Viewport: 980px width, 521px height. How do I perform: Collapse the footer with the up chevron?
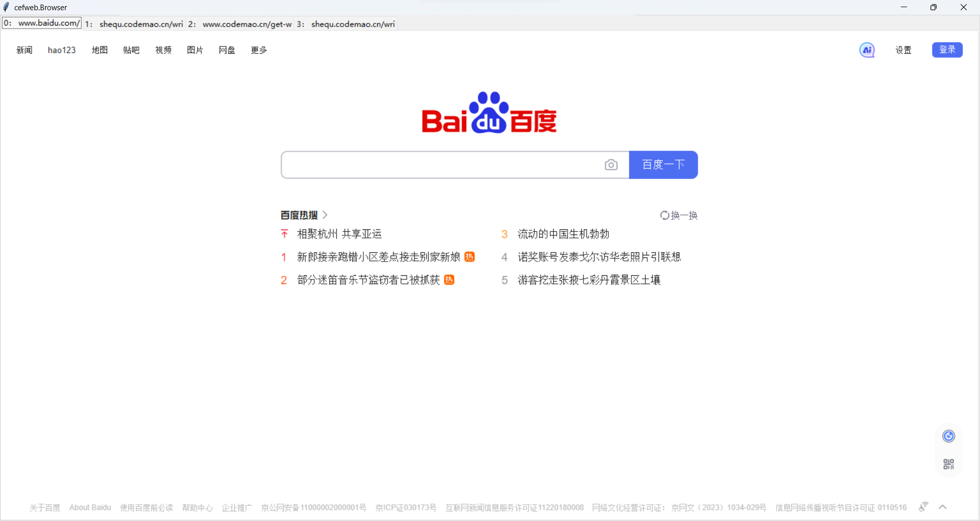[x=943, y=507]
